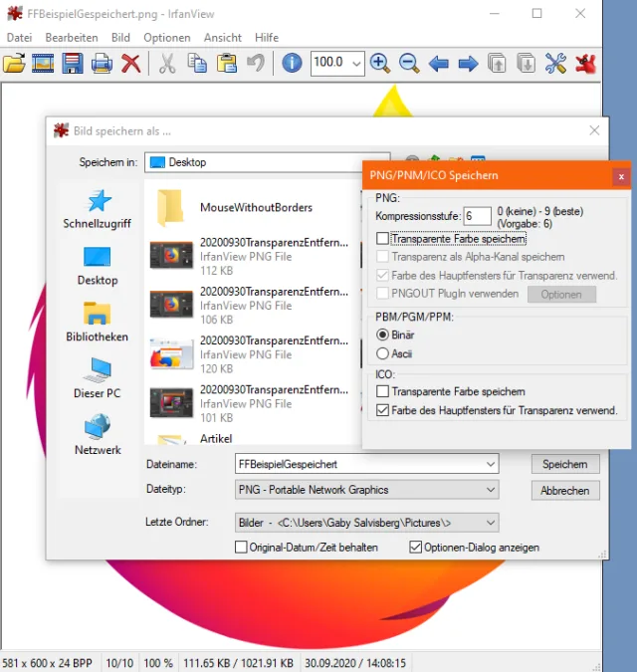Click the Kompressionsstufe input field
This screenshot has height=672, width=637.
click(x=477, y=216)
